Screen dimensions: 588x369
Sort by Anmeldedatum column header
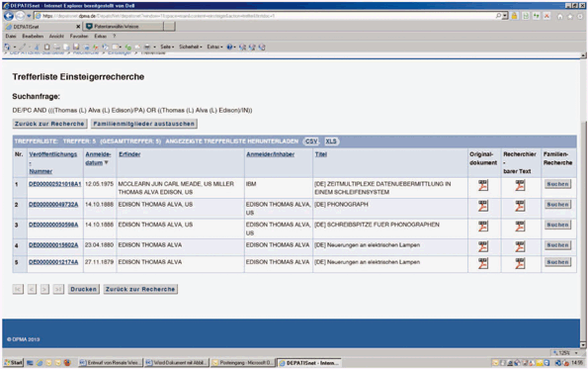click(x=97, y=158)
